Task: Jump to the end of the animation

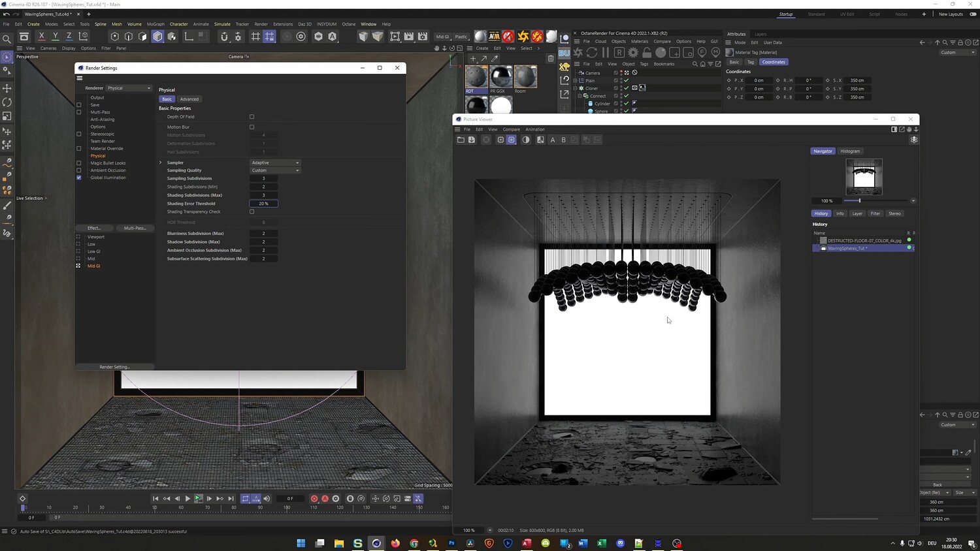Action: tap(231, 499)
